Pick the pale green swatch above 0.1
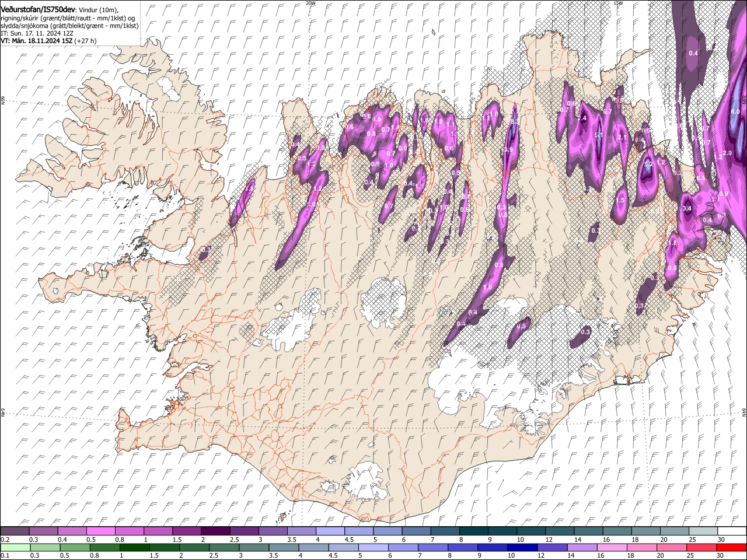The height and width of the screenshot is (560, 747). click(x=15, y=547)
